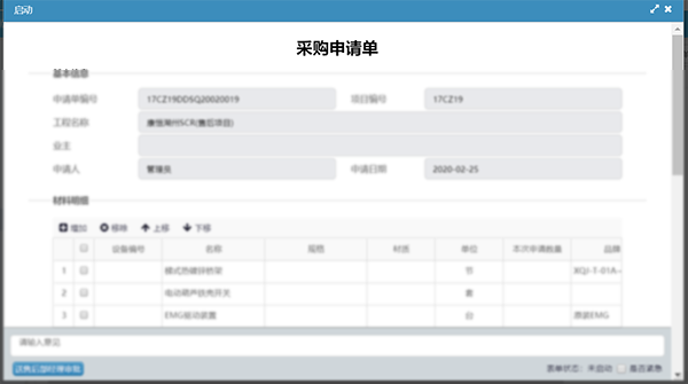Click the scrollbar down arrow at bottom right
The width and height of the screenshot is (688, 384).
coord(677,375)
